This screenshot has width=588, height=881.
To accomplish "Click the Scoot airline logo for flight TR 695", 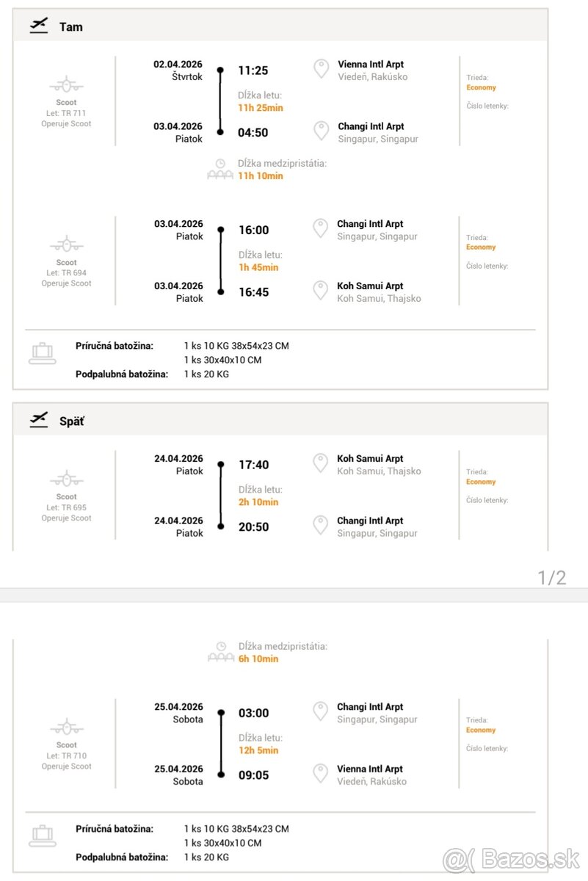I will coord(66,479).
